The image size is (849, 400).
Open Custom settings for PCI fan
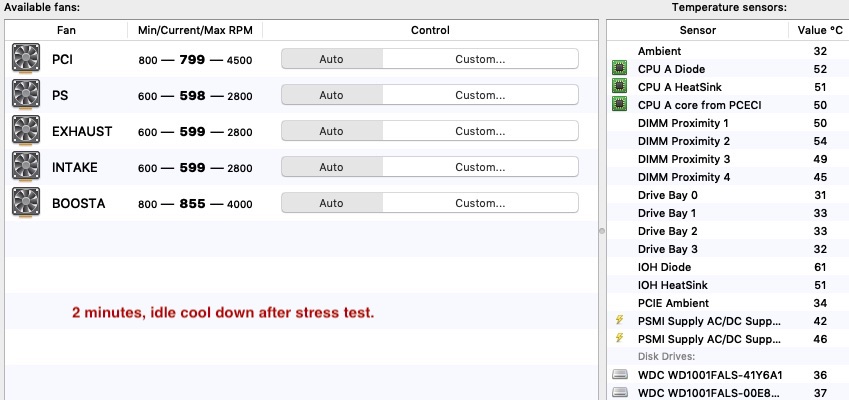pyautogui.click(x=480, y=59)
